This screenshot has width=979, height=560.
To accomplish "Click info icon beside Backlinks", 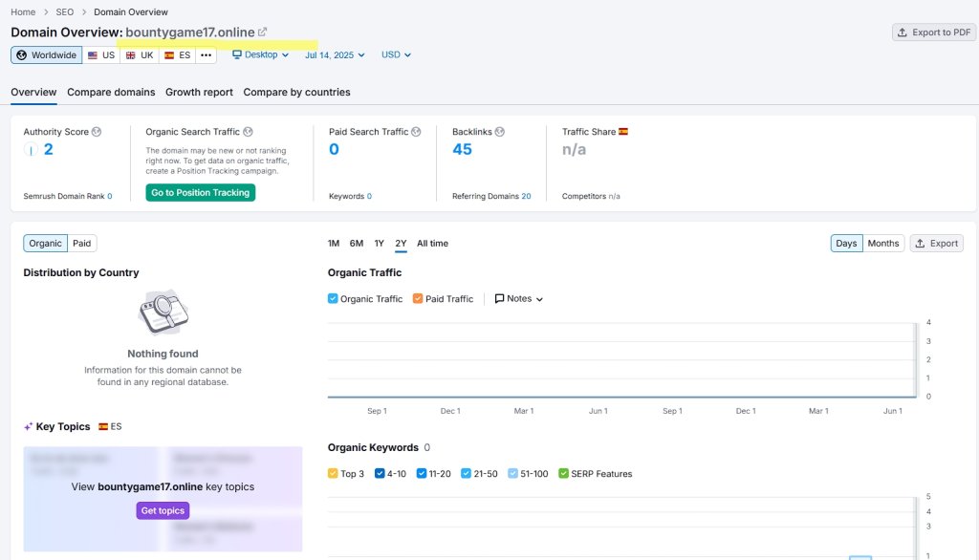I will (500, 132).
